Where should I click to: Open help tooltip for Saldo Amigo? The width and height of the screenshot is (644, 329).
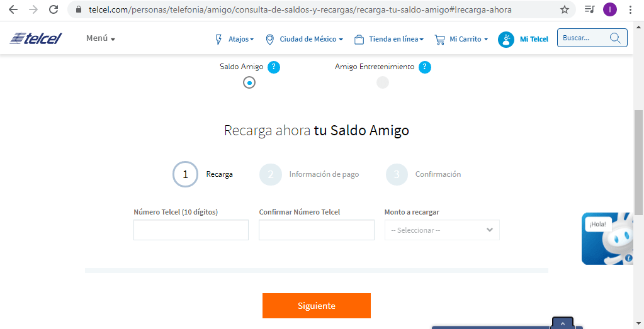coord(274,67)
